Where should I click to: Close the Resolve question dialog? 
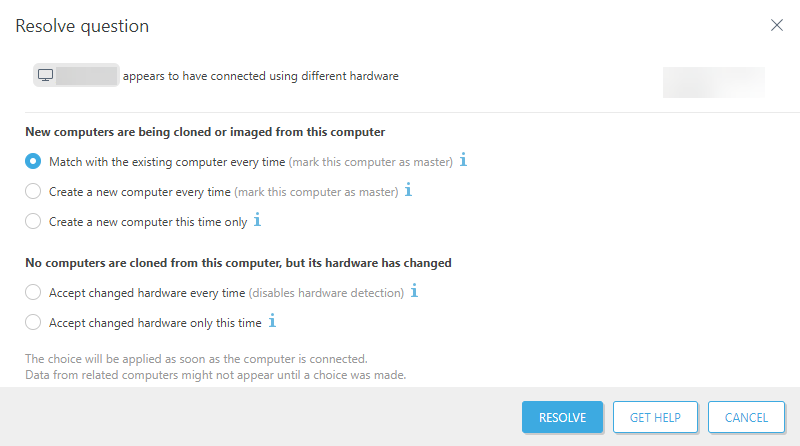[777, 25]
